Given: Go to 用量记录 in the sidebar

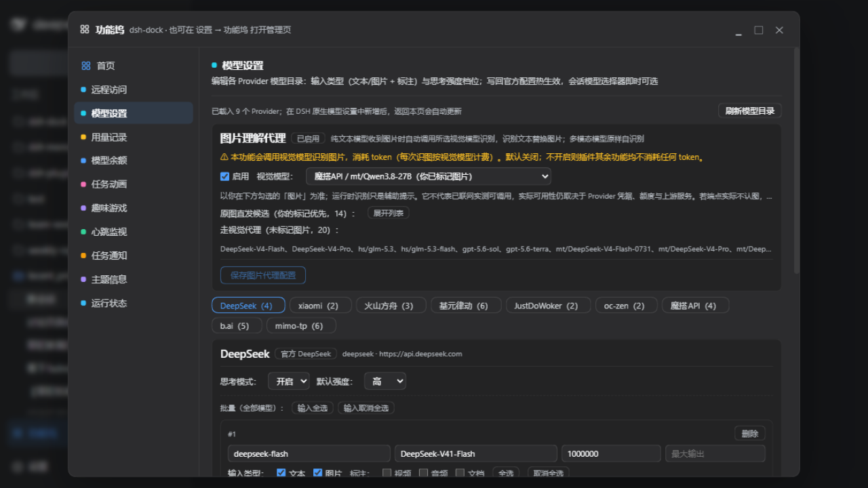Looking at the screenshot, I should point(134,137).
